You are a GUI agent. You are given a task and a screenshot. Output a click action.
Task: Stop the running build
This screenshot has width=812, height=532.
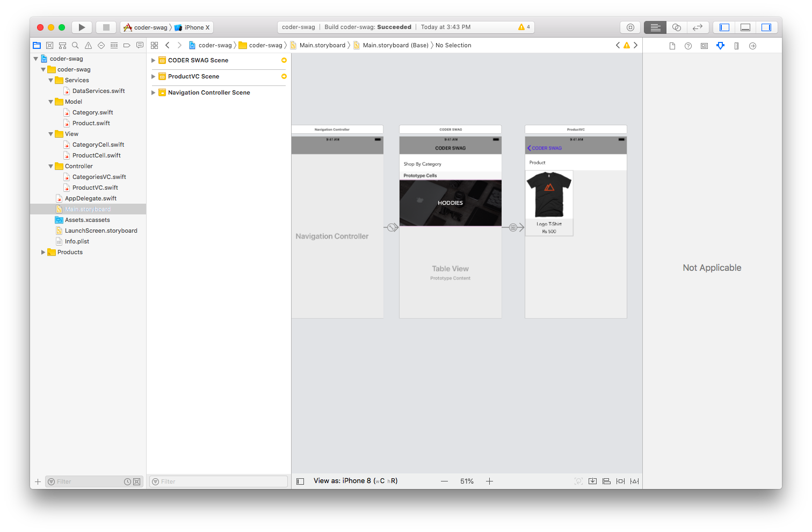pos(106,27)
